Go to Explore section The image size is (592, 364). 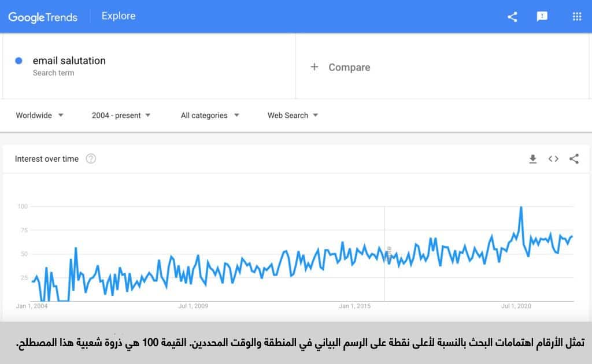click(119, 16)
